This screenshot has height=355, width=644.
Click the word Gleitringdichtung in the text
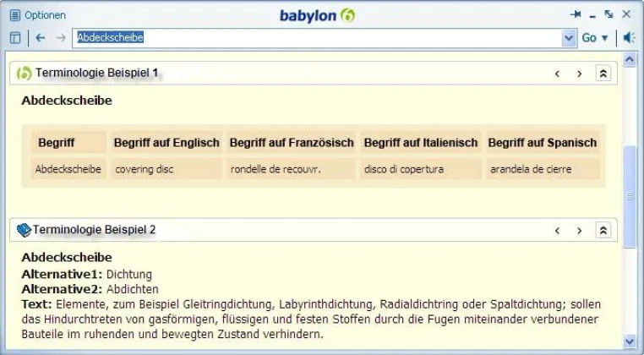pyautogui.click(x=227, y=304)
